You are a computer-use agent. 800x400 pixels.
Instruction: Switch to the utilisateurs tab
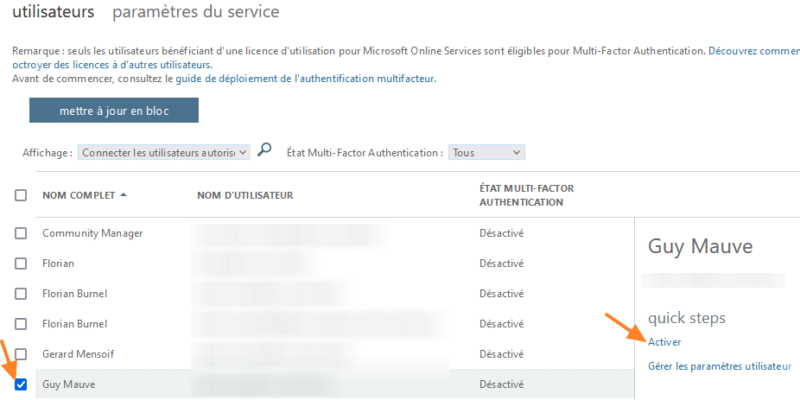click(x=53, y=13)
